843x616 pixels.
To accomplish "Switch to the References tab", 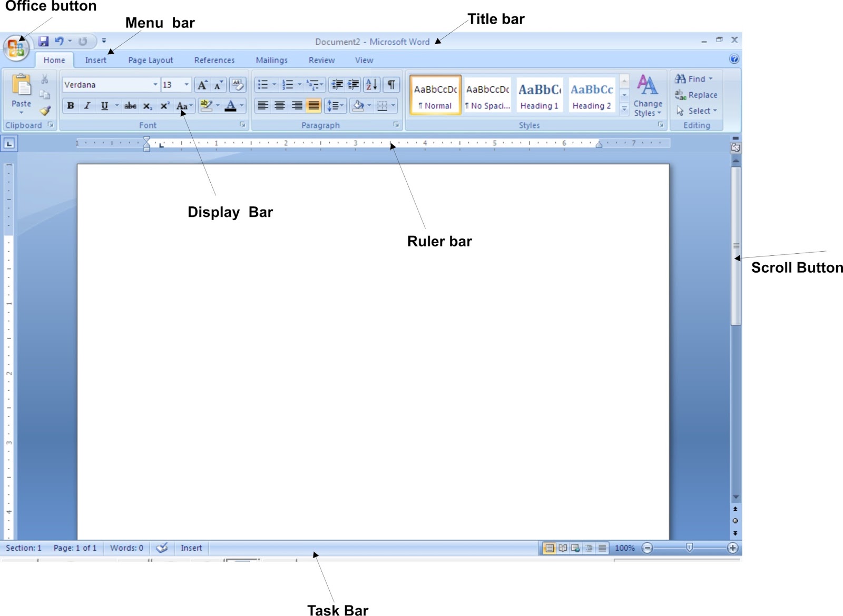I will click(x=214, y=60).
